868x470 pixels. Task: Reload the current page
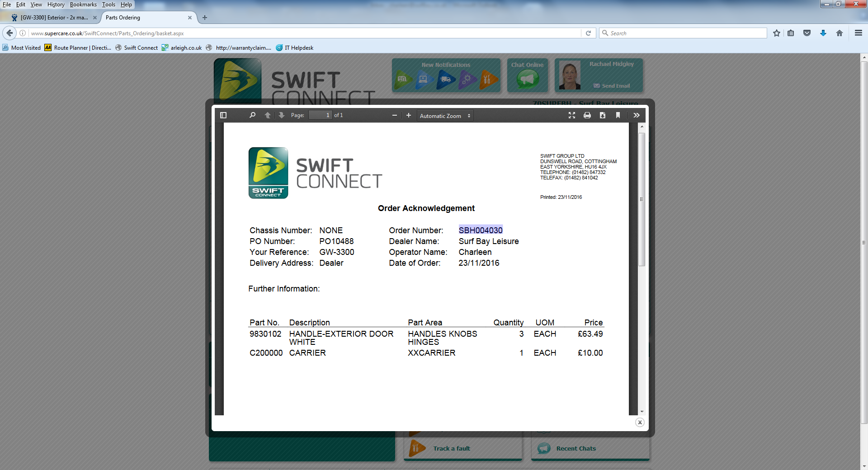588,33
